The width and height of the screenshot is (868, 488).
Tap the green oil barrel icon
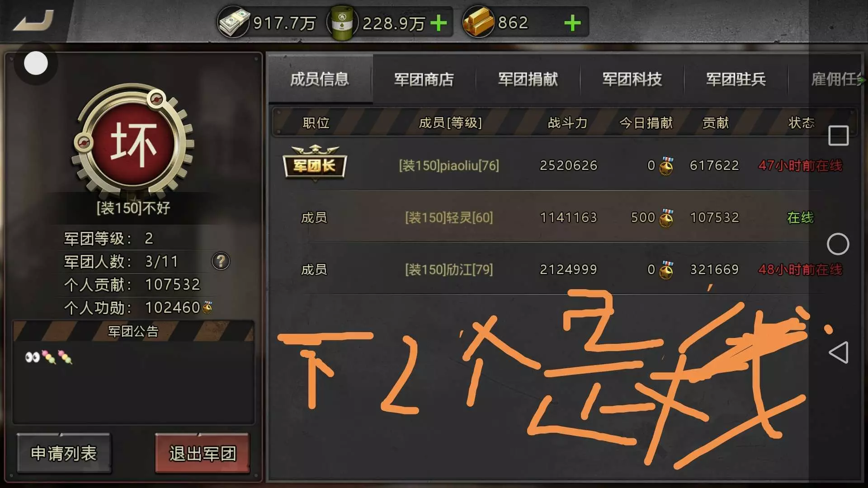342,23
